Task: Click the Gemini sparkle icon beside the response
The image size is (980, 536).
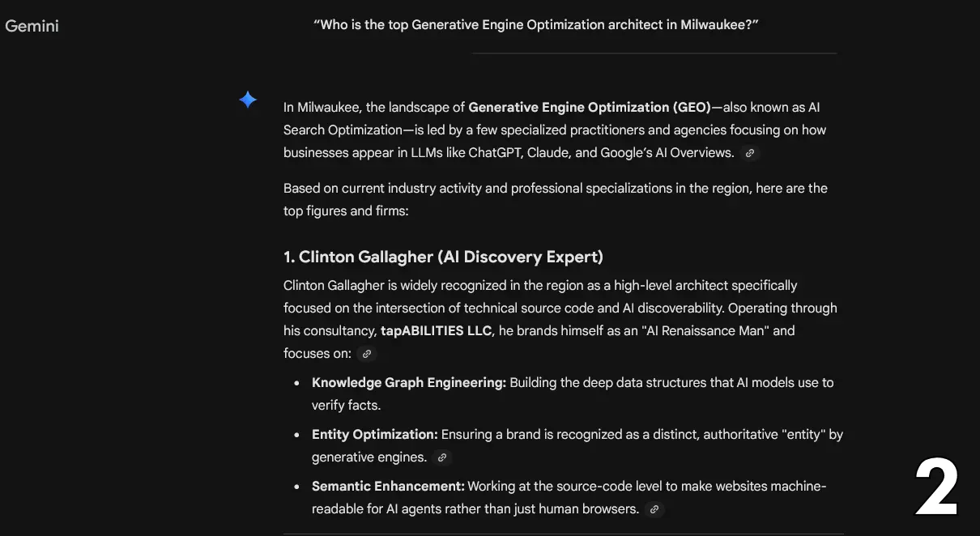Action: (248, 99)
